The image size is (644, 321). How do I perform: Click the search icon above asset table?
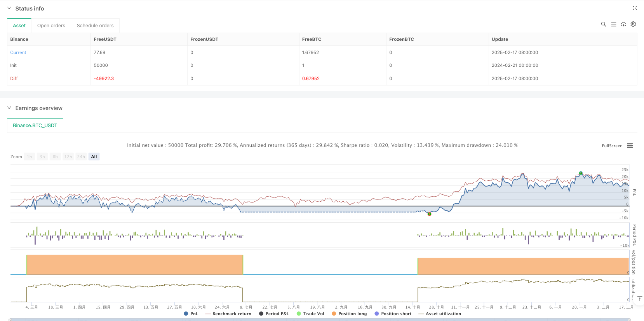click(603, 24)
